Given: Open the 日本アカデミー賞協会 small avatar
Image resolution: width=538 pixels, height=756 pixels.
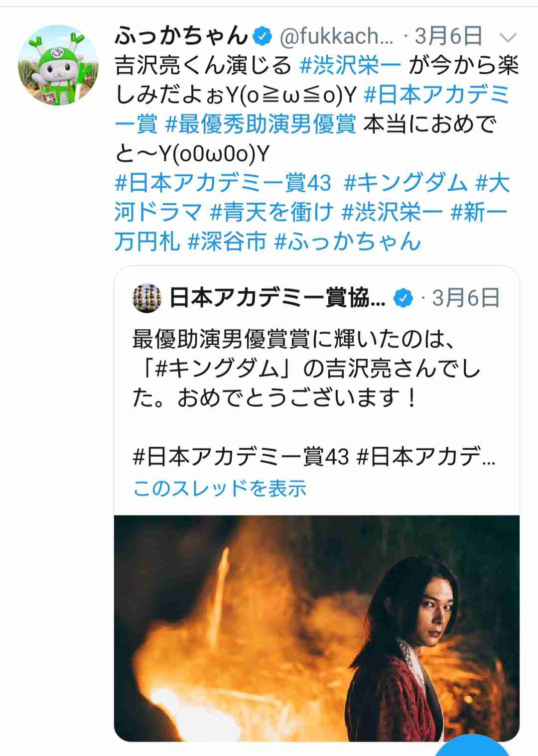Looking at the screenshot, I should pos(147,298).
